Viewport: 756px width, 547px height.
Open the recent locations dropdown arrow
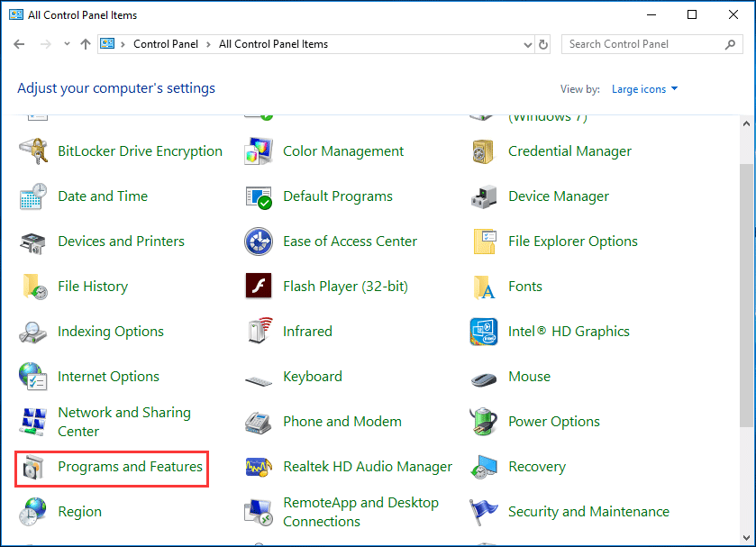click(x=67, y=44)
